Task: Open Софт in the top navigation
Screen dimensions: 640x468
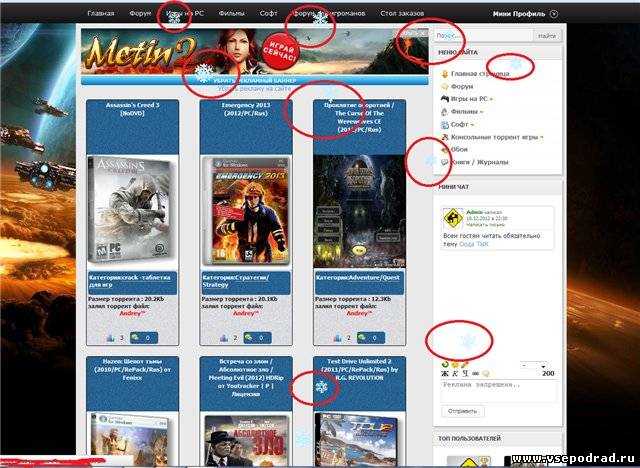Action: click(268, 13)
